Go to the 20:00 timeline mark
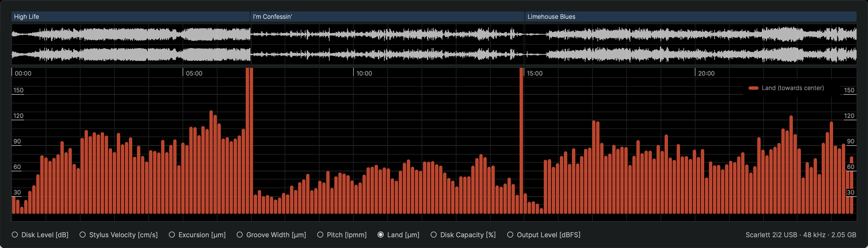 (706, 73)
